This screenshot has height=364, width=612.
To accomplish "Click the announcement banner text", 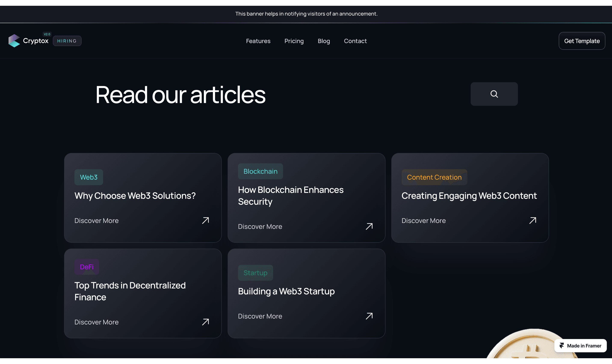I will [306, 14].
